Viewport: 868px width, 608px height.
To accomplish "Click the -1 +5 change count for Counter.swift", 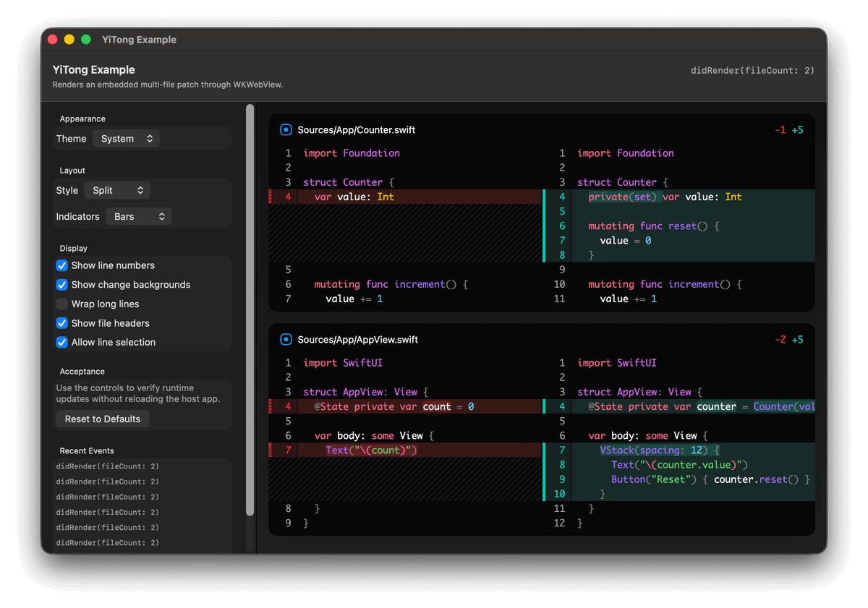I will tap(788, 130).
